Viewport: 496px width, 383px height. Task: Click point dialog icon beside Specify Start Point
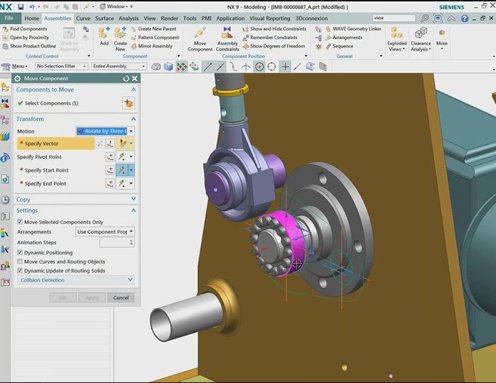(110, 170)
